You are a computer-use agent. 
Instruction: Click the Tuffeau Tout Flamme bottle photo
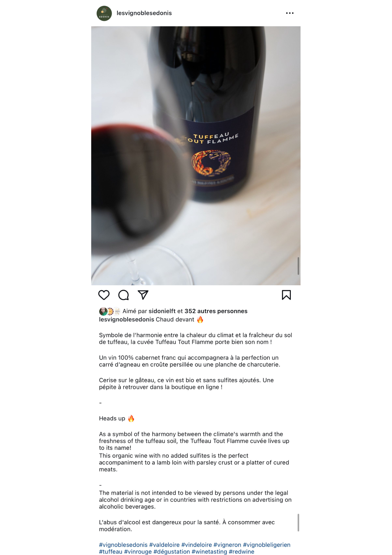pyautogui.click(x=196, y=156)
